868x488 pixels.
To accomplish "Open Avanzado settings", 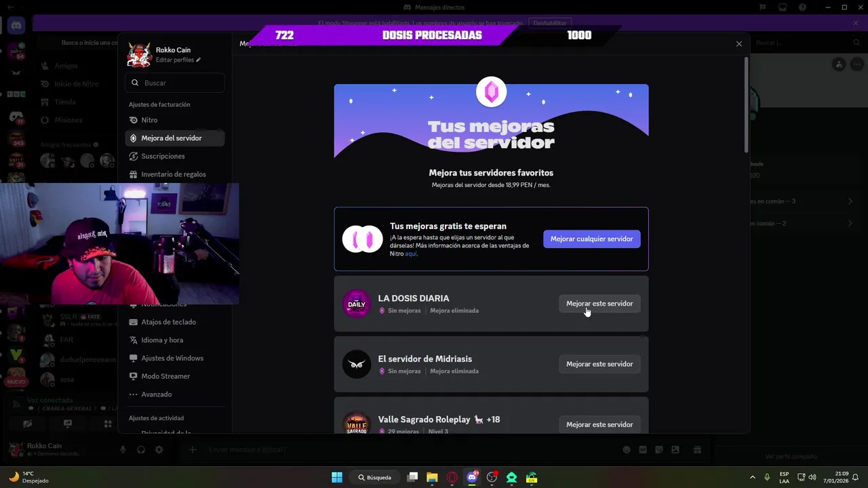I will click(175, 394).
